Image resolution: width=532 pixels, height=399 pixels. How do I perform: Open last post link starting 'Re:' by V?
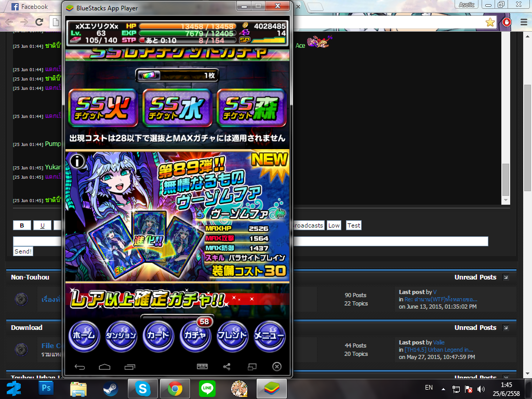coord(441,299)
